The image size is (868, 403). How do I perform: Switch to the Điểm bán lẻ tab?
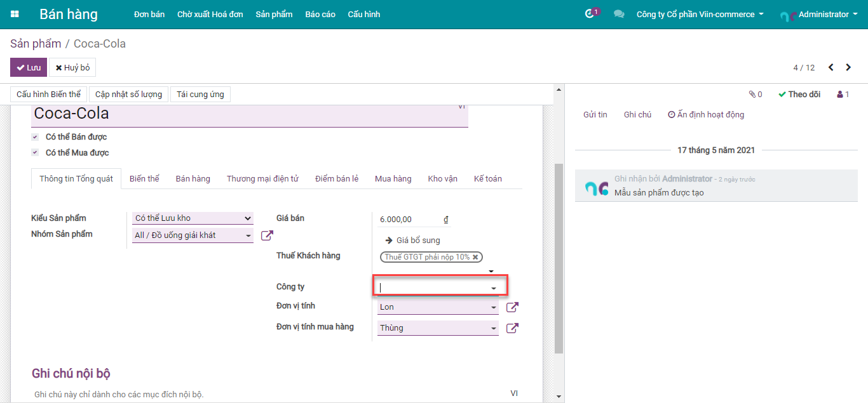point(337,179)
